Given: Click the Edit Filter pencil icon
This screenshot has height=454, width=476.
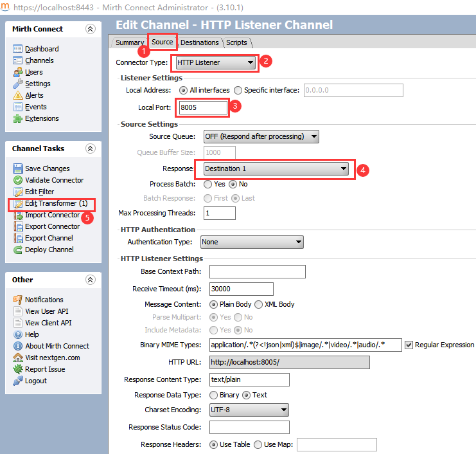Looking at the screenshot, I should 18,192.
